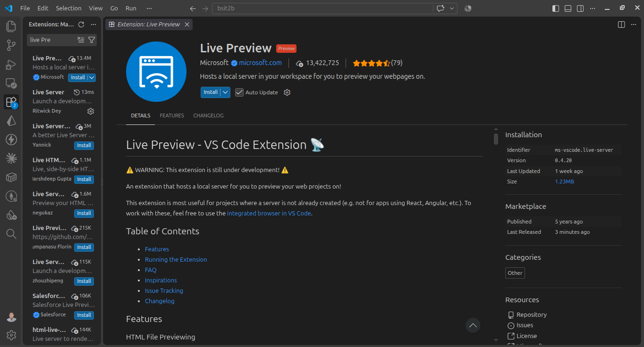This screenshot has width=644, height=347.
Task: Open the Run and Debug view
Action: tap(11, 64)
